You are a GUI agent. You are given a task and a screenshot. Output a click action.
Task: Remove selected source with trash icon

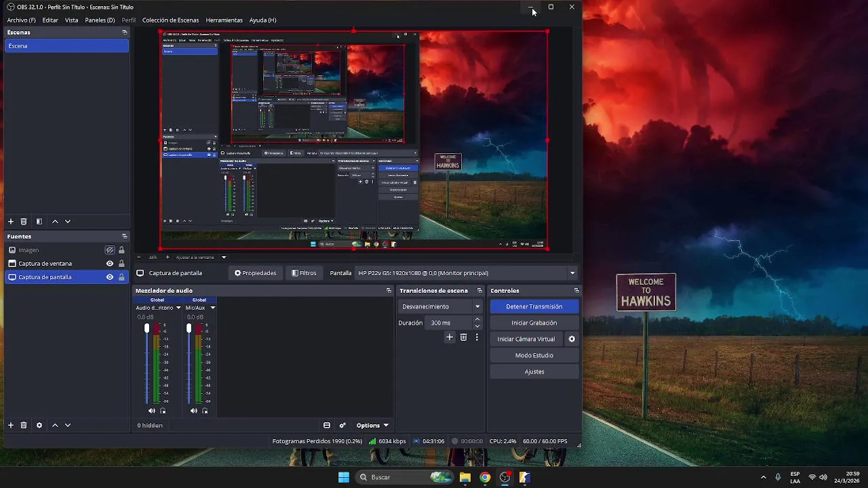pyautogui.click(x=24, y=425)
